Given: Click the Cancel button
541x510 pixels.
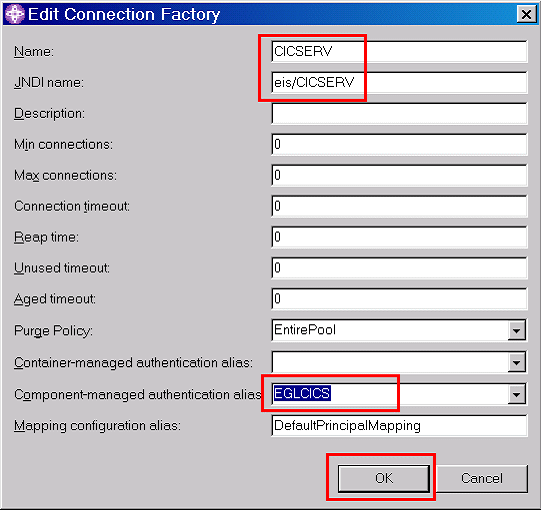Looking at the screenshot, I should (482, 478).
